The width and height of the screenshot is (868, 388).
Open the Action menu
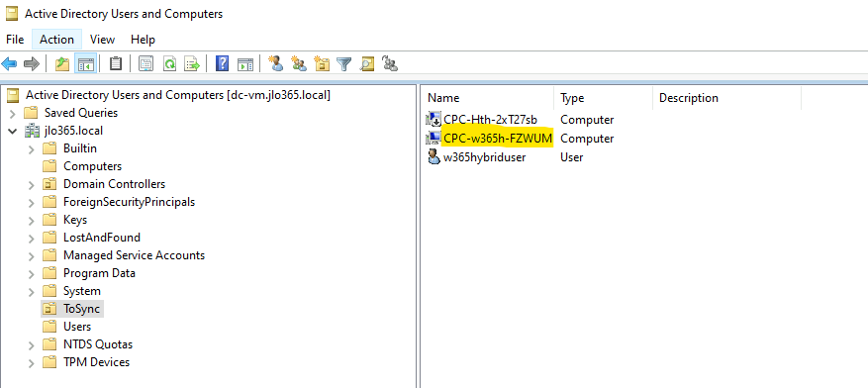click(x=56, y=40)
